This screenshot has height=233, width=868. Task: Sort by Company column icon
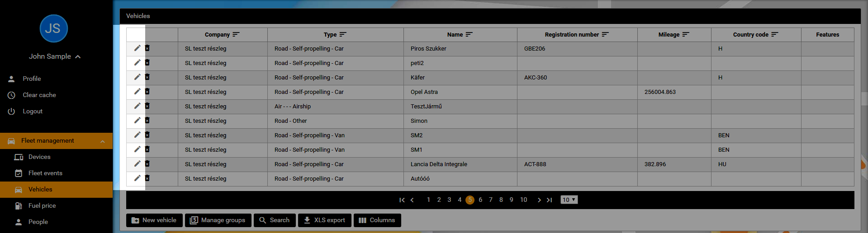[236, 34]
